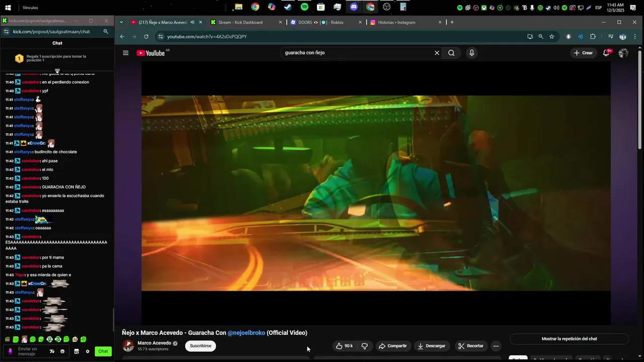Screen dimensions: 644x362
Task: Click the Descargar download button
Action: pos(432,346)
